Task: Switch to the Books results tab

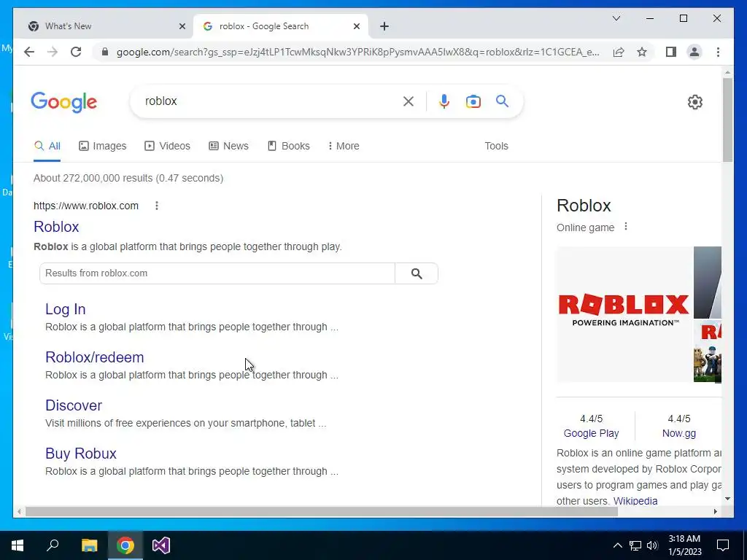Action: click(289, 146)
